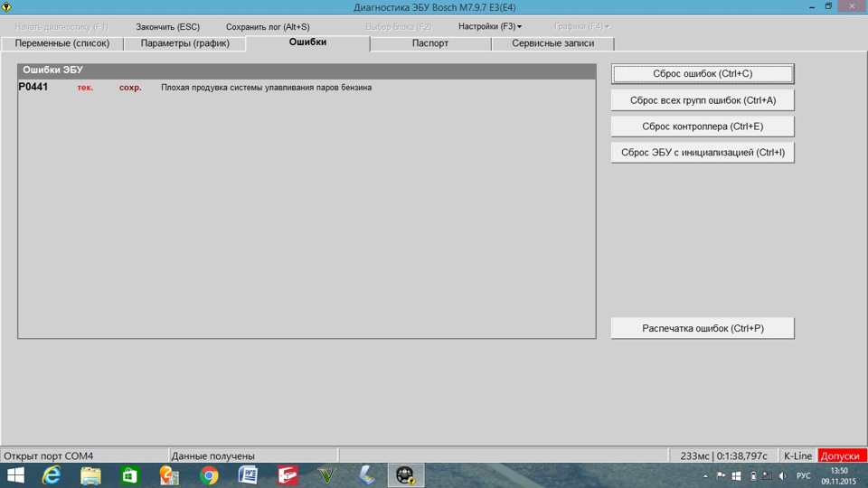Open the Windows Start button
This screenshot has width=868, height=488.
pyautogui.click(x=15, y=475)
